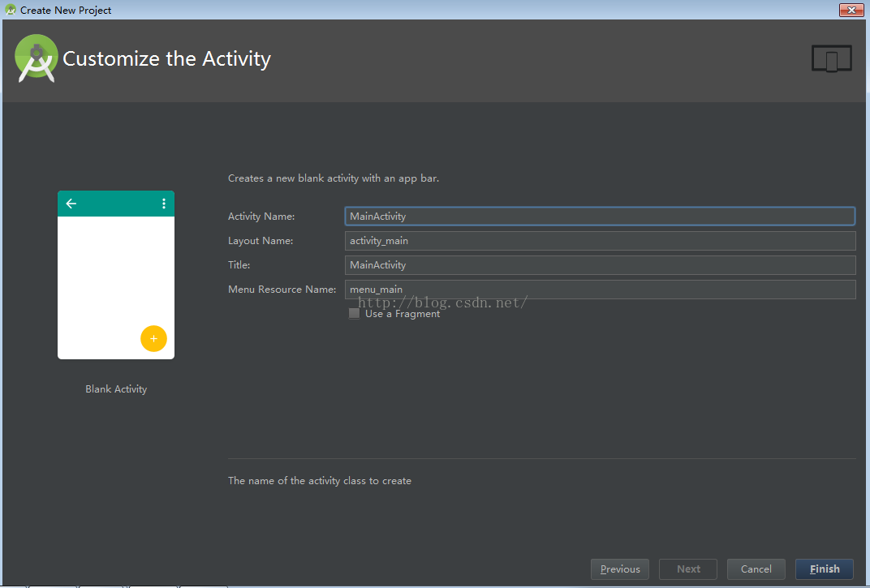This screenshot has width=870, height=588.
Task: Click the Menu Resource Name label
Action: point(282,290)
